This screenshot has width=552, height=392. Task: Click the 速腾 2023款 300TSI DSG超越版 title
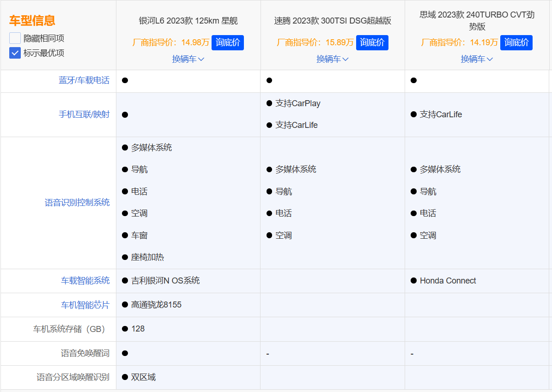pos(332,21)
